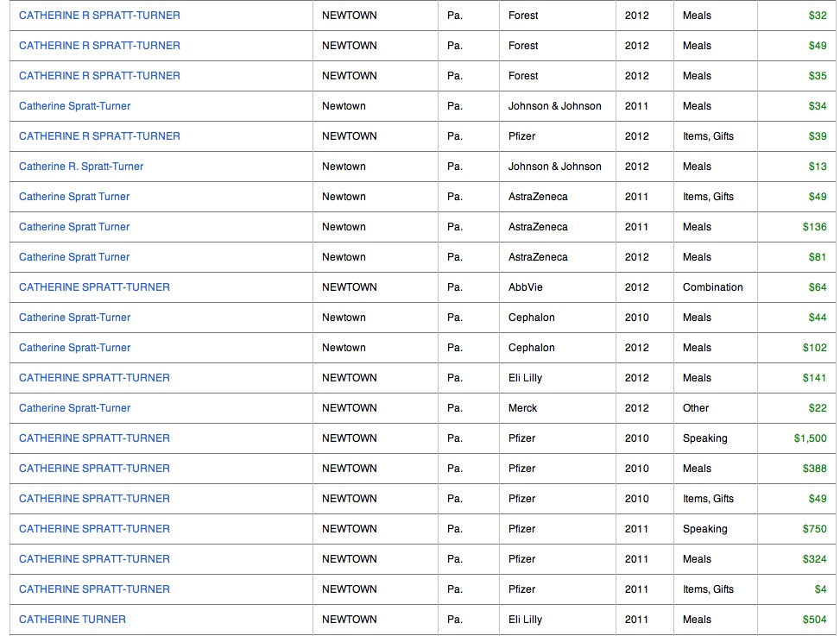Open Catherine Spratt Turner link for AstraZeneca $136
Screen dimensions: 840x636
(x=74, y=226)
